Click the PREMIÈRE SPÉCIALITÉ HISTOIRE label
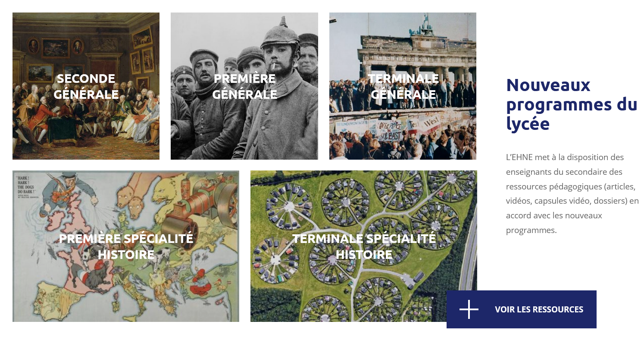This screenshot has width=644, height=337. 126,246
